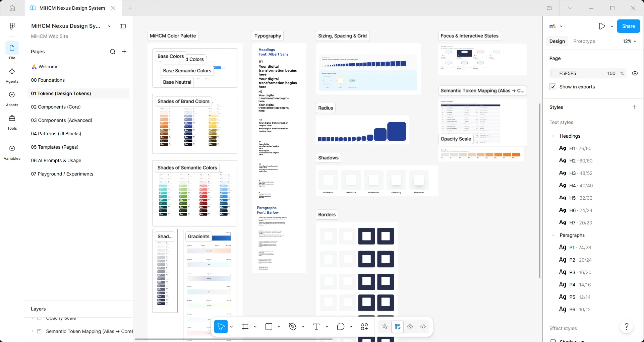The height and width of the screenshot is (342, 644).
Task: Select the Gradients frame label
Action: tap(198, 236)
